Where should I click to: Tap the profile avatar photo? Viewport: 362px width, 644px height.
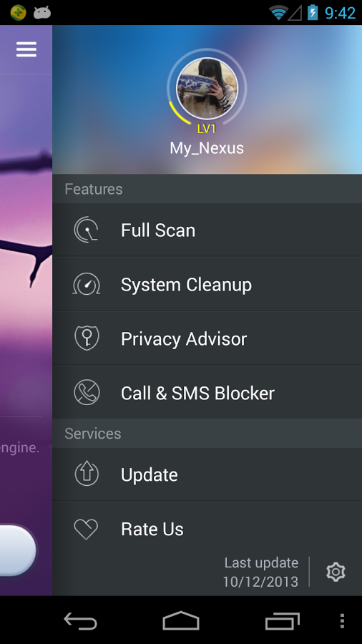(x=207, y=88)
